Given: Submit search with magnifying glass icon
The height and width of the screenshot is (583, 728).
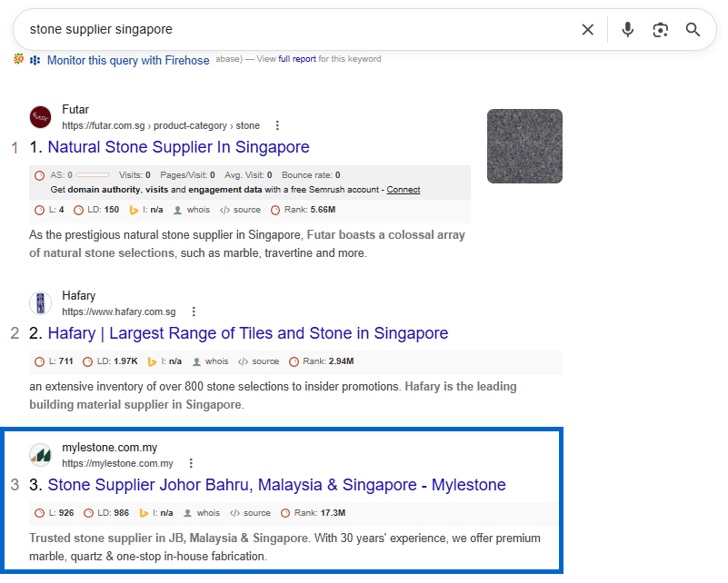Looking at the screenshot, I should (x=693, y=30).
